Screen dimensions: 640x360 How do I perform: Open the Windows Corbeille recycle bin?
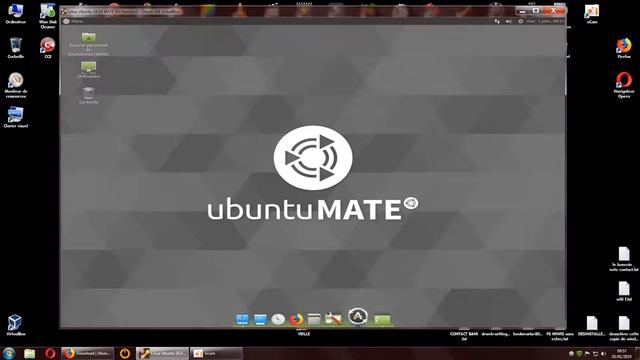pos(16,48)
